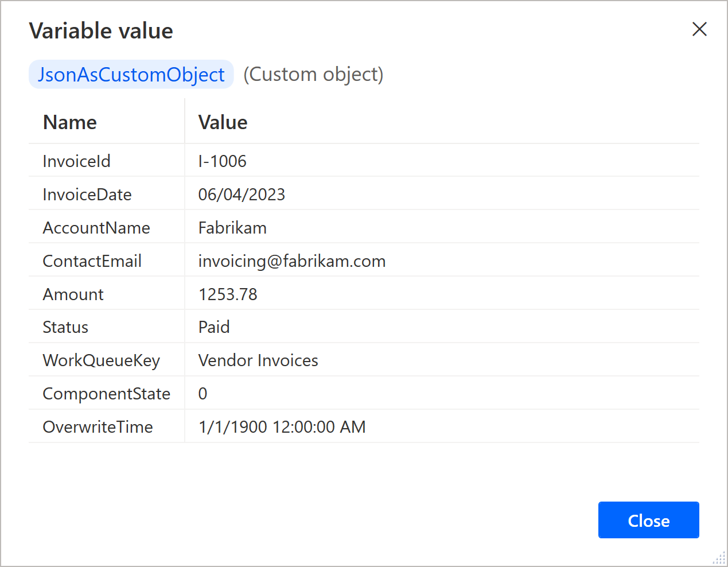The width and height of the screenshot is (728, 567).
Task: Select the Fabrikam value cell
Action: [232, 228]
